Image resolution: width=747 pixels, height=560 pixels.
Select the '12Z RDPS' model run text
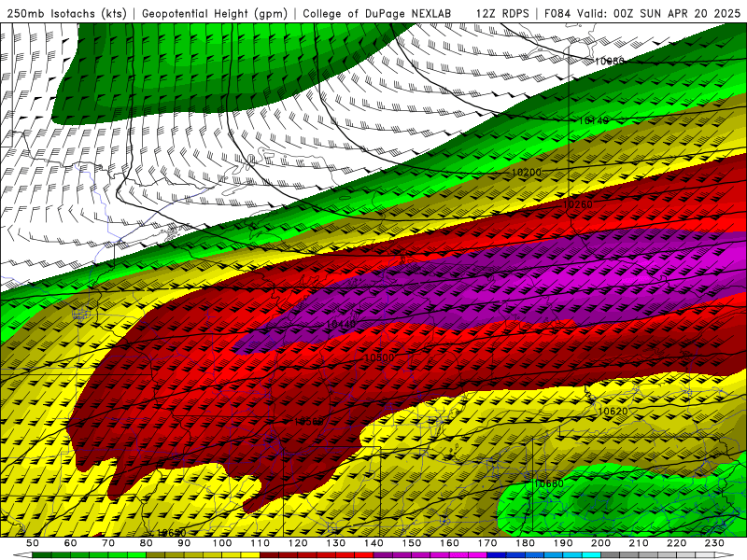click(502, 14)
